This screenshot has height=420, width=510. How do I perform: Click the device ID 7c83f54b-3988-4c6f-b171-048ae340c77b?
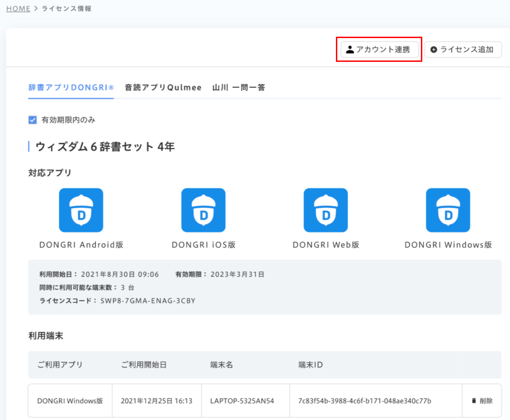364,401
